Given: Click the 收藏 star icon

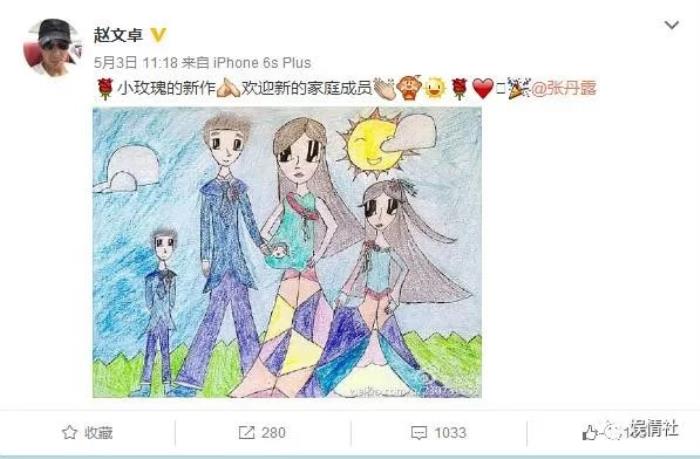Looking at the screenshot, I should click(70, 432).
